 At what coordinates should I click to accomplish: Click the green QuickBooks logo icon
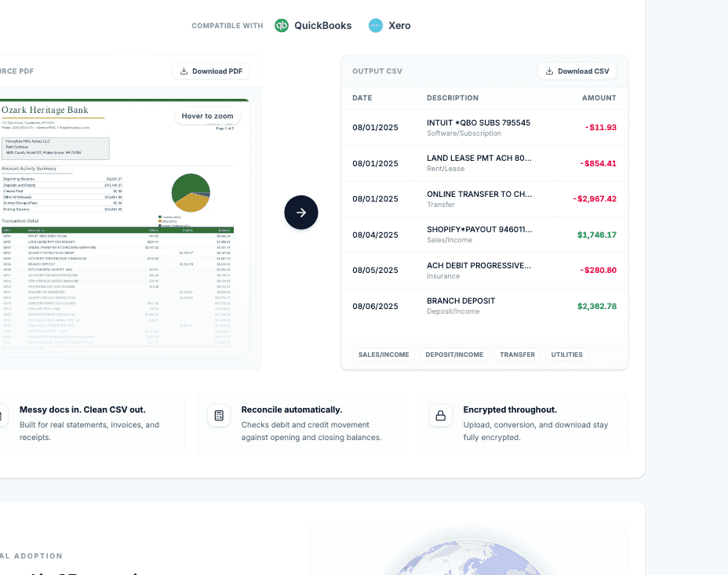[x=280, y=25]
